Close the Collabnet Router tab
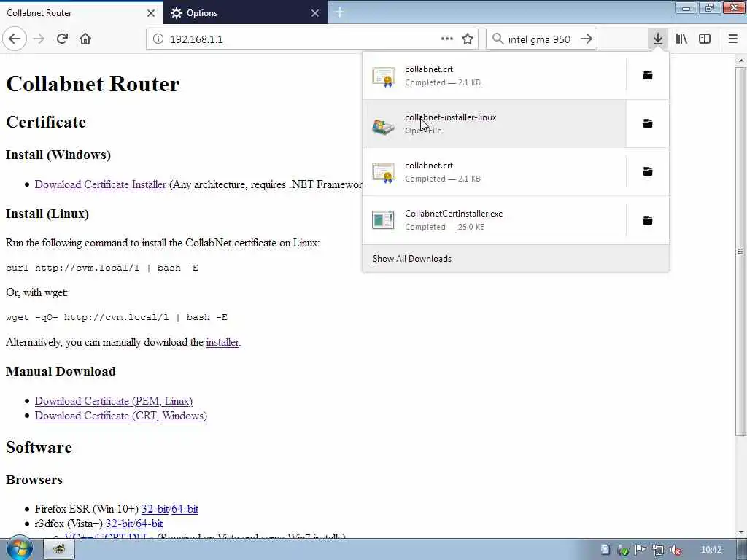 tap(150, 13)
